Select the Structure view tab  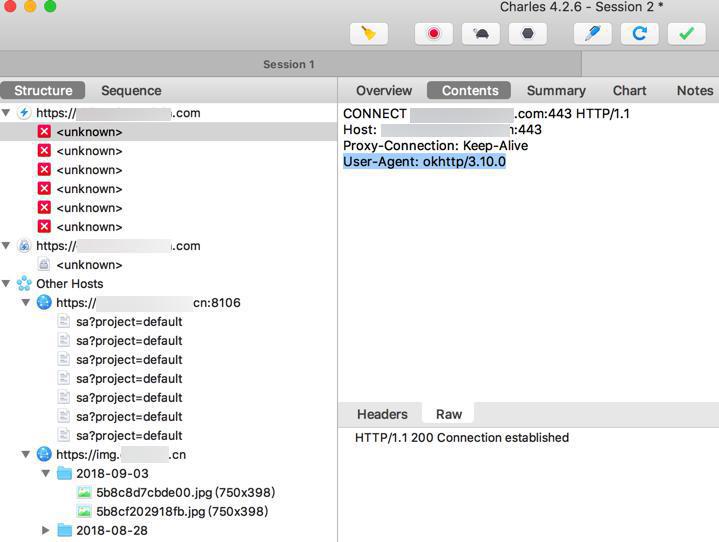tap(43, 90)
